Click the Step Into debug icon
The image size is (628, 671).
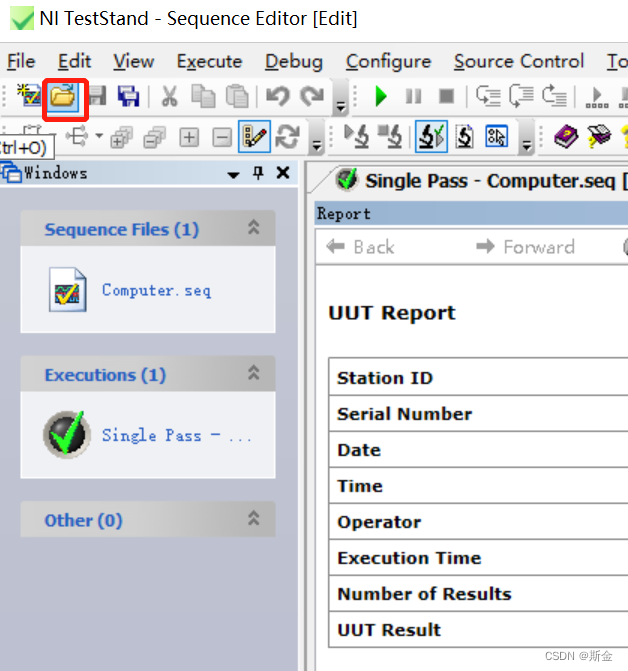(488, 96)
